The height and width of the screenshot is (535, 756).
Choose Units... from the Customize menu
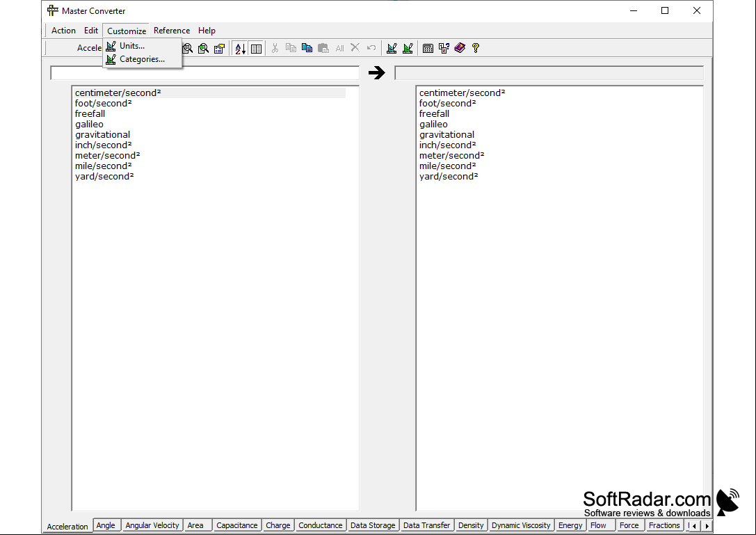click(143, 46)
